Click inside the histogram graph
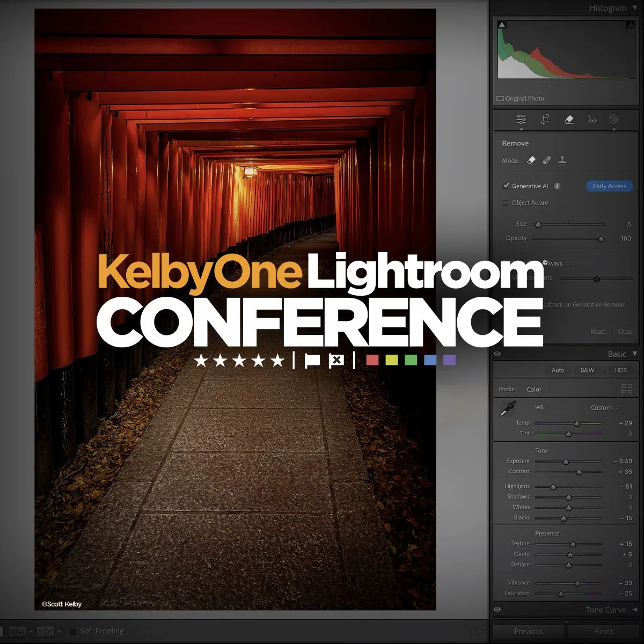Viewport: 644px width, 644px height. coord(566,50)
